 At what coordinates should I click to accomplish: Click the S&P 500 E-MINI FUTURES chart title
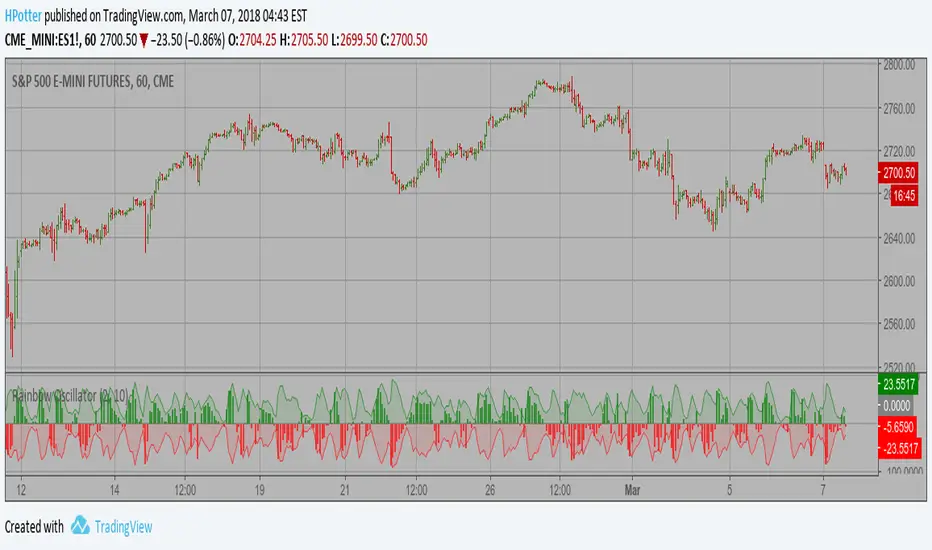(x=93, y=80)
